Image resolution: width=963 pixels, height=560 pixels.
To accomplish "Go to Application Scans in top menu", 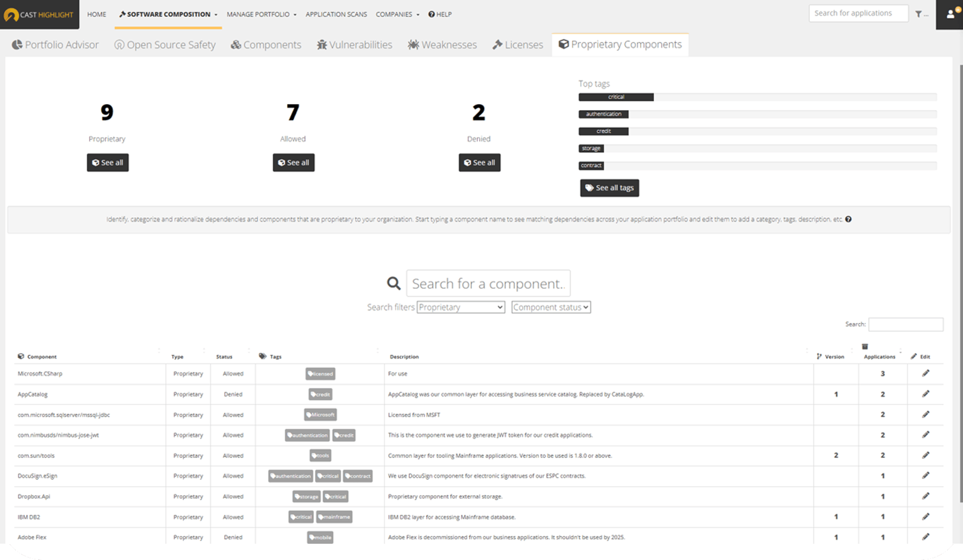I will pyautogui.click(x=336, y=15).
